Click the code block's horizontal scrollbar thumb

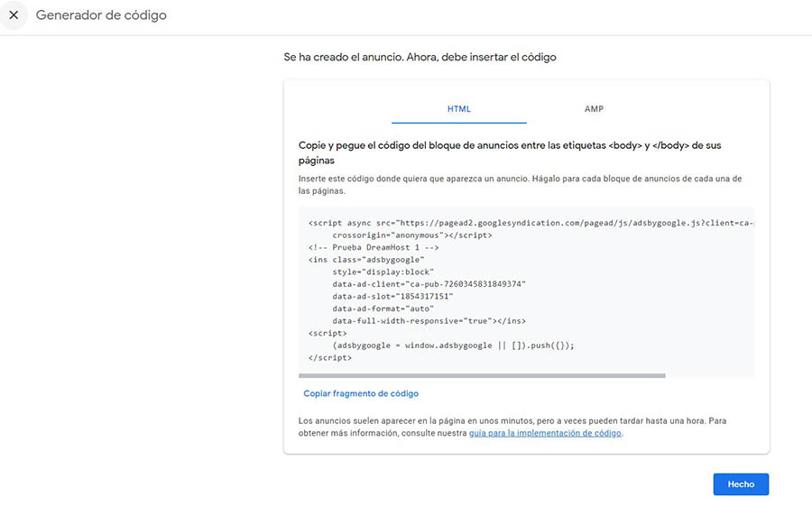click(x=481, y=375)
